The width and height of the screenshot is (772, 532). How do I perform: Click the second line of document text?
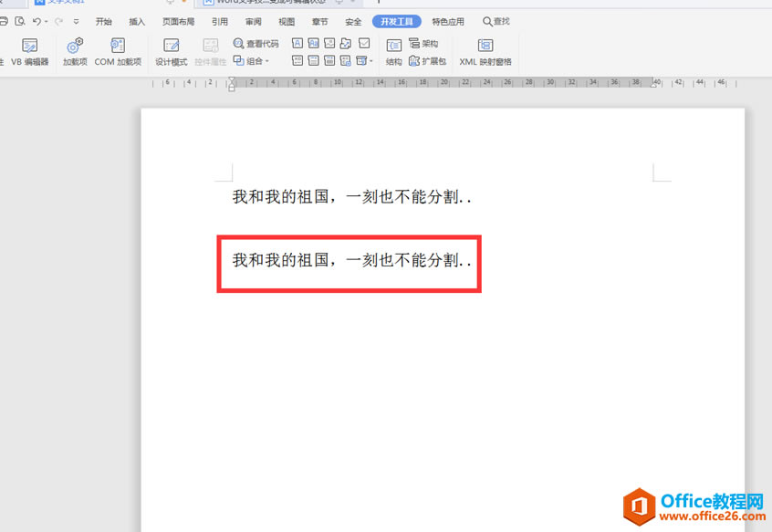click(351, 260)
